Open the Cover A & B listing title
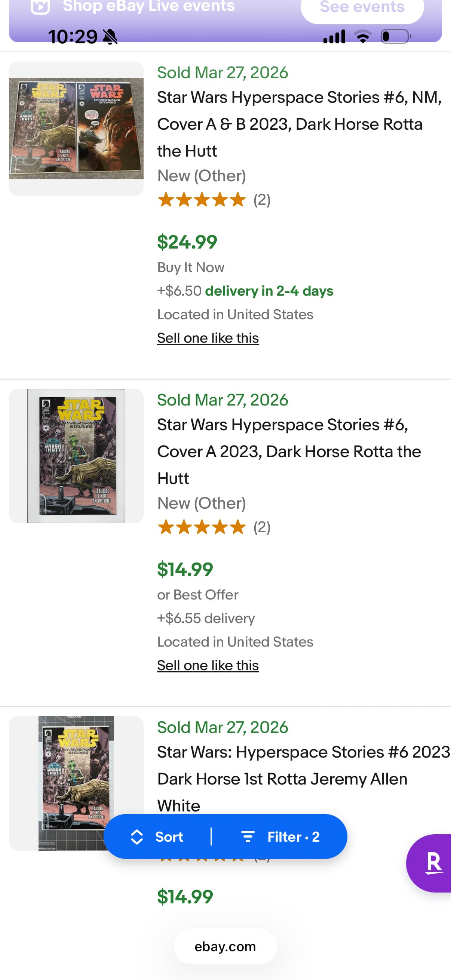Screen dimensions: 451x980 pyautogui.click(x=299, y=124)
